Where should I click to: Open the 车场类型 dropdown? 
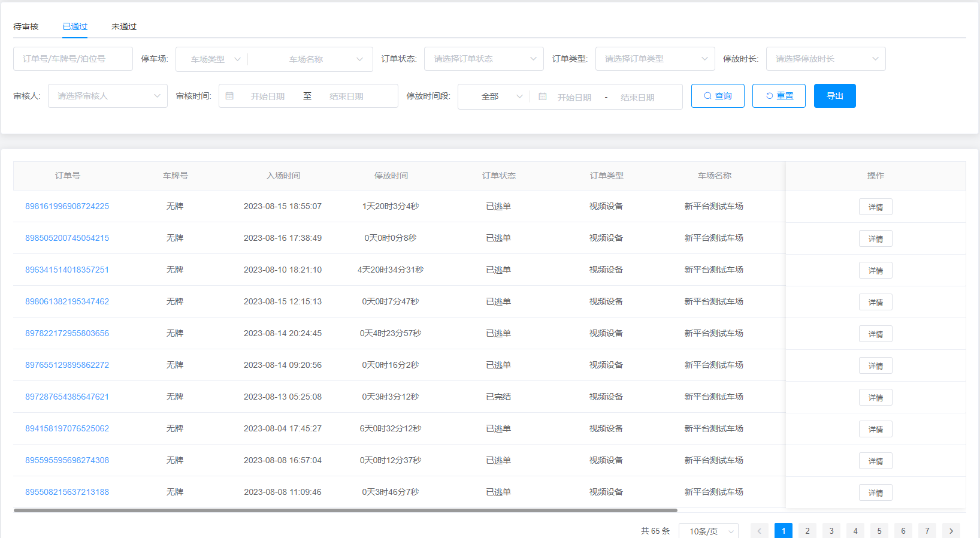tap(214, 59)
